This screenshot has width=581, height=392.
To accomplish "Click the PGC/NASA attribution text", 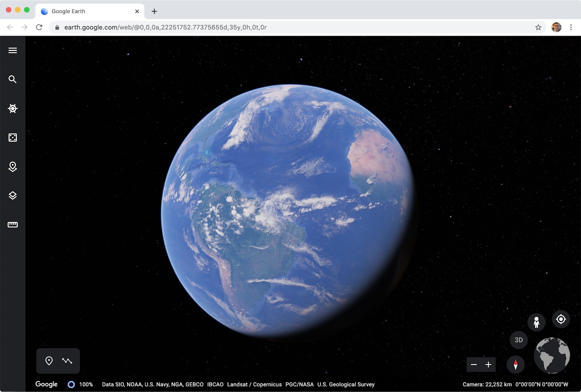I will (300, 384).
